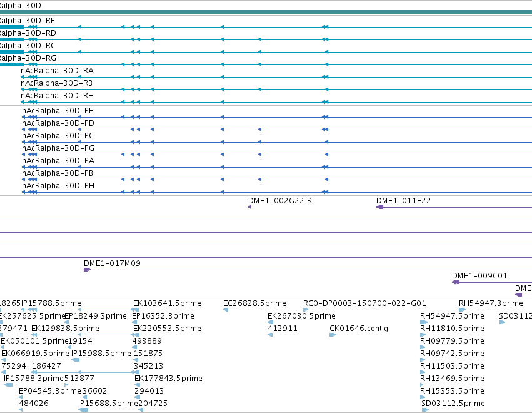Select the EK220553.5prime EST label
Screen dimensions: 532x413
point(167,329)
